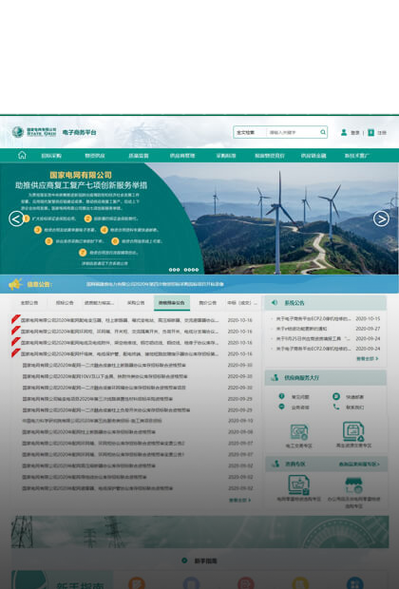Switch to the 竞价公告 tab
399x589 pixels.
207,303
